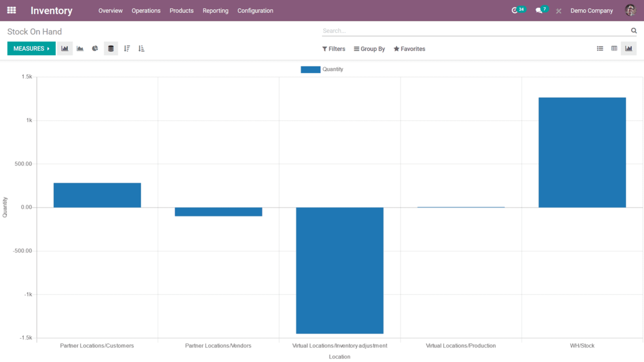Open the activities clock icon
This screenshot has width=644, height=362.
pos(515,10)
